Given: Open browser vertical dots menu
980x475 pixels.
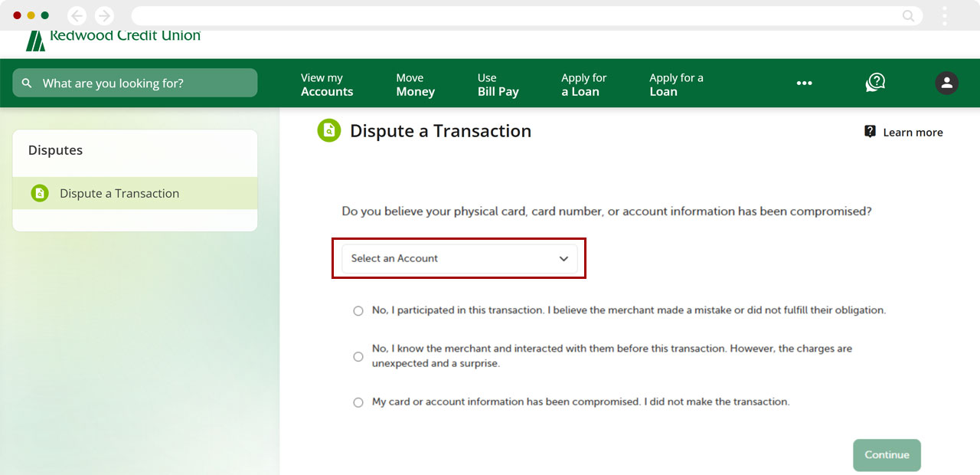Looking at the screenshot, I should pyautogui.click(x=945, y=15).
